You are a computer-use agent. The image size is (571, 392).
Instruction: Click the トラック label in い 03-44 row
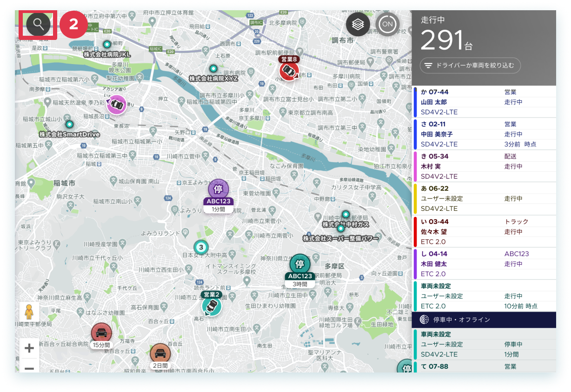(x=517, y=222)
